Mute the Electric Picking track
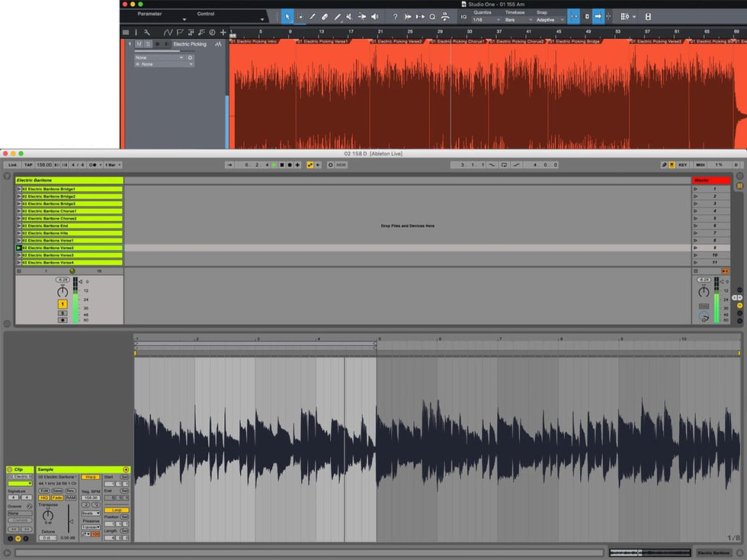Screen dimensions: 747x560 pos(139,44)
